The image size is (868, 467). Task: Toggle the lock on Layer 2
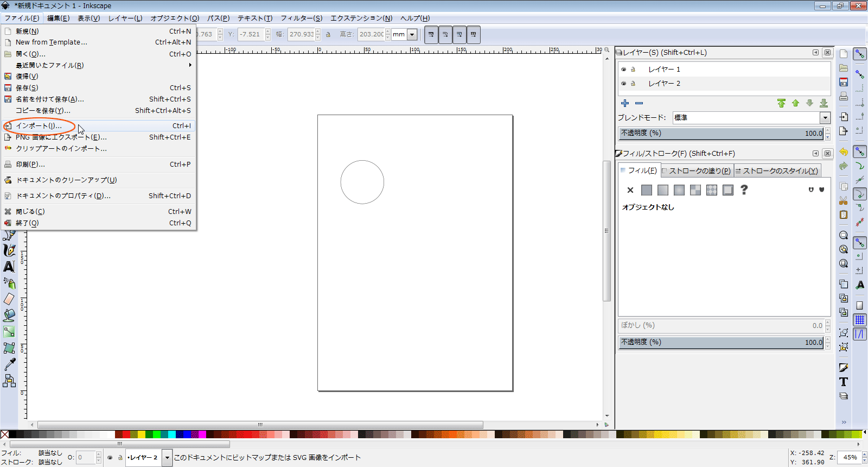[633, 84]
